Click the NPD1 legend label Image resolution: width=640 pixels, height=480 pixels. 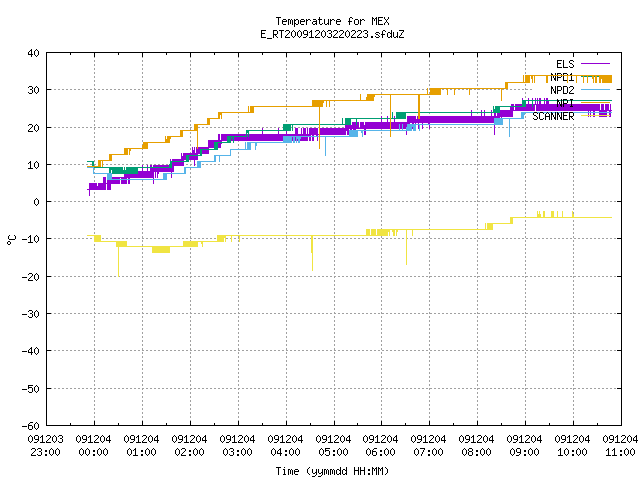point(562,77)
